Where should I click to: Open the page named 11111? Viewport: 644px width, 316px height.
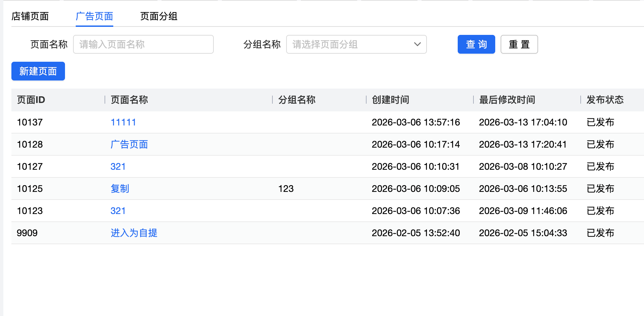pyautogui.click(x=123, y=122)
